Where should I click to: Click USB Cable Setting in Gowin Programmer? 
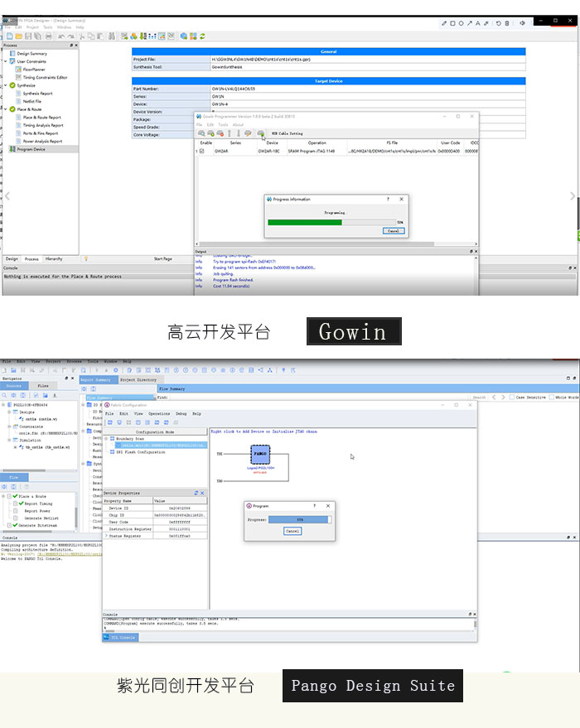point(287,133)
